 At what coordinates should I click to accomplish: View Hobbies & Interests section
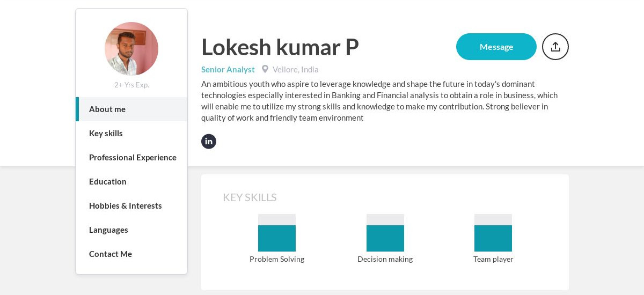(x=131, y=205)
